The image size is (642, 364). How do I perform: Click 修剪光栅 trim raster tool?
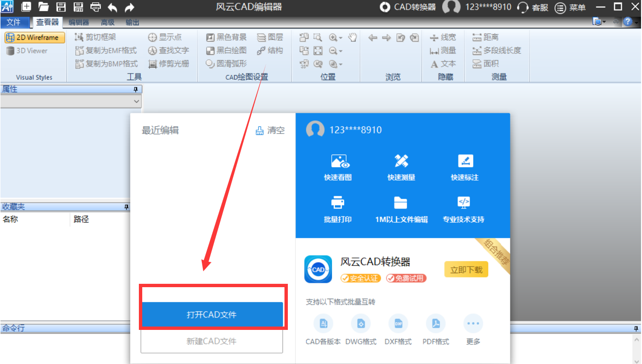pos(168,63)
